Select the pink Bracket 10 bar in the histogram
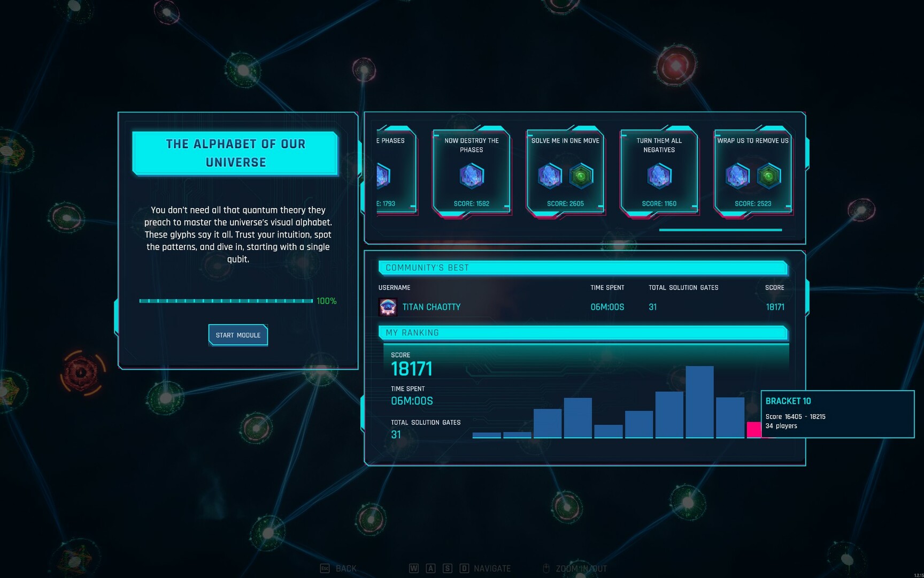The width and height of the screenshot is (924, 578). [x=754, y=431]
